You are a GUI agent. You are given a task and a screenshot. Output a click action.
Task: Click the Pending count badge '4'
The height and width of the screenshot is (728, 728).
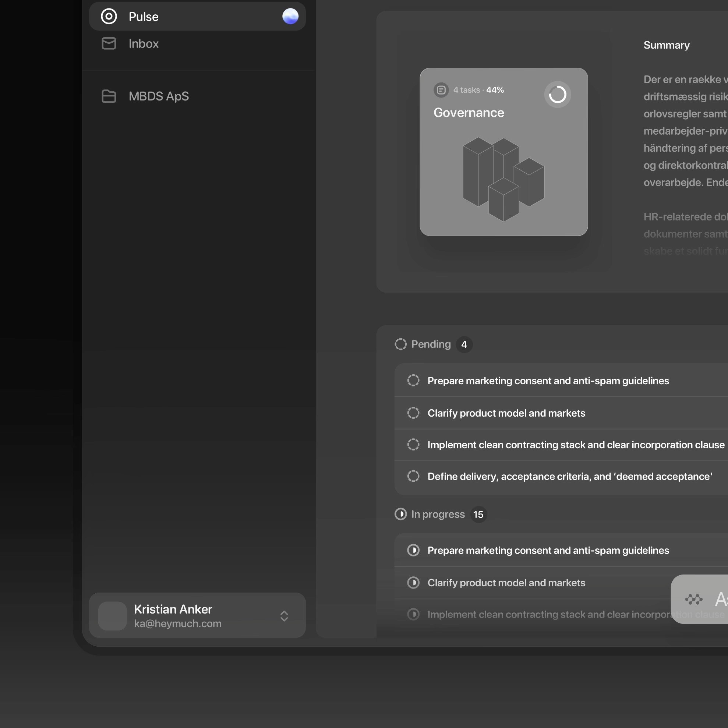(464, 344)
